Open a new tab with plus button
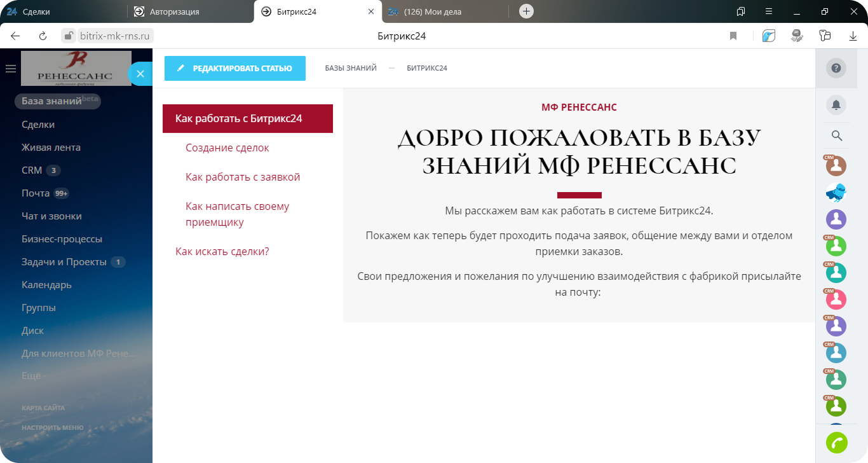The height and width of the screenshot is (463, 868). (x=526, y=11)
